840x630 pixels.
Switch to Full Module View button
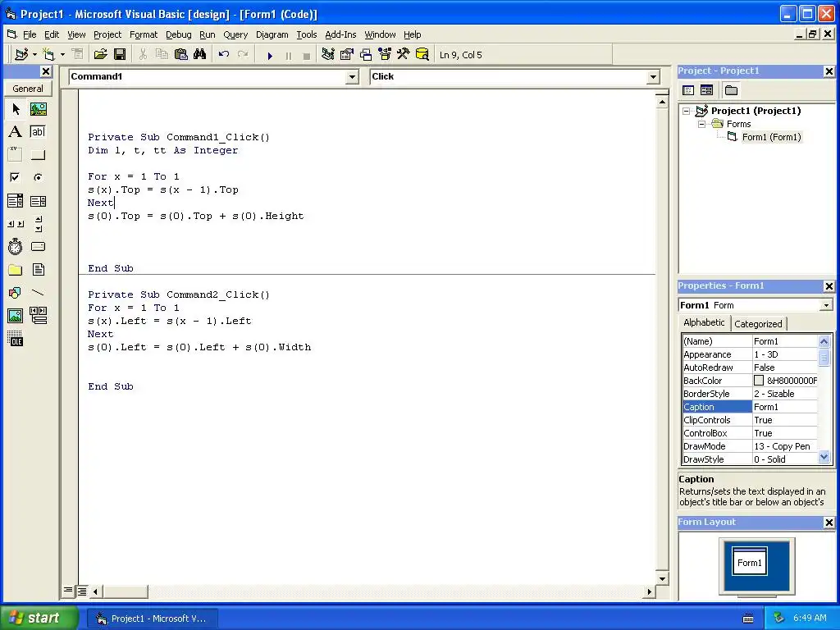pos(81,591)
